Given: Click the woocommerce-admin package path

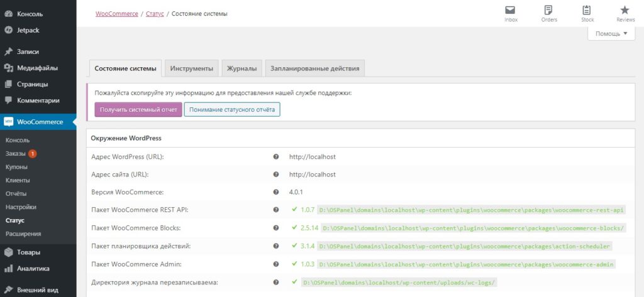Looking at the screenshot, I should pos(466,264).
